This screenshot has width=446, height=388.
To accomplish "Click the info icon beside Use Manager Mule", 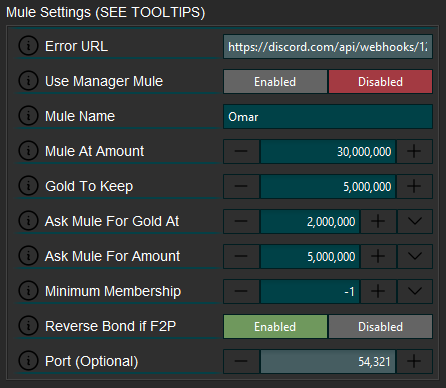I will pyautogui.click(x=28, y=81).
